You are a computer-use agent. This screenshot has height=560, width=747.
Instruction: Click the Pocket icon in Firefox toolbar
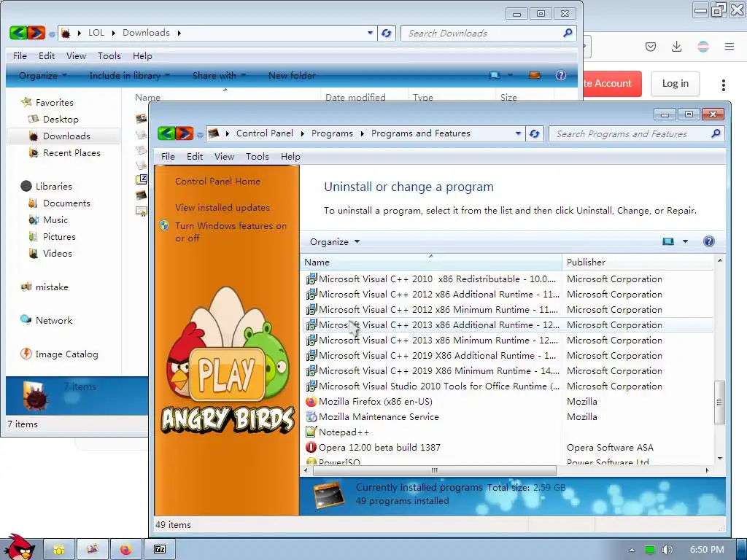pyautogui.click(x=651, y=46)
